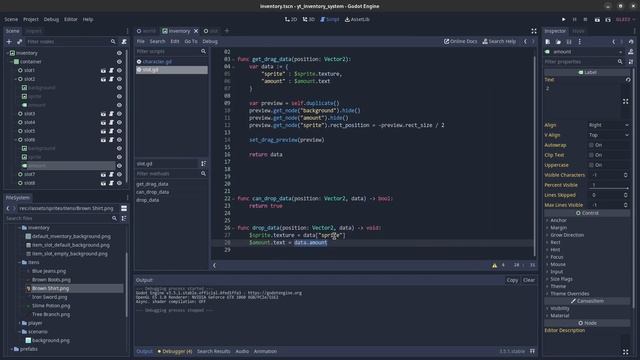This screenshot has height=360, width=640.
Task: Hide the slot3 node
Action: point(119,114)
